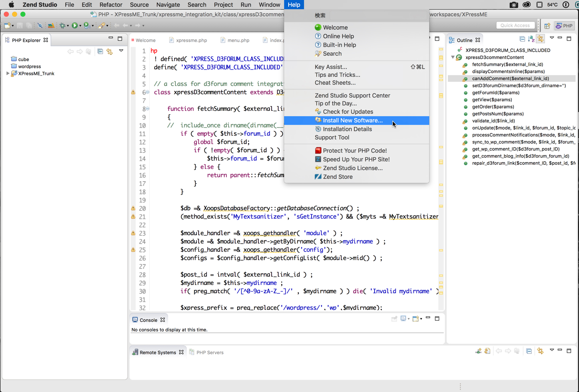Open the Open Perspective icon
The width and height of the screenshot is (579, 392).
click(547, 26)
